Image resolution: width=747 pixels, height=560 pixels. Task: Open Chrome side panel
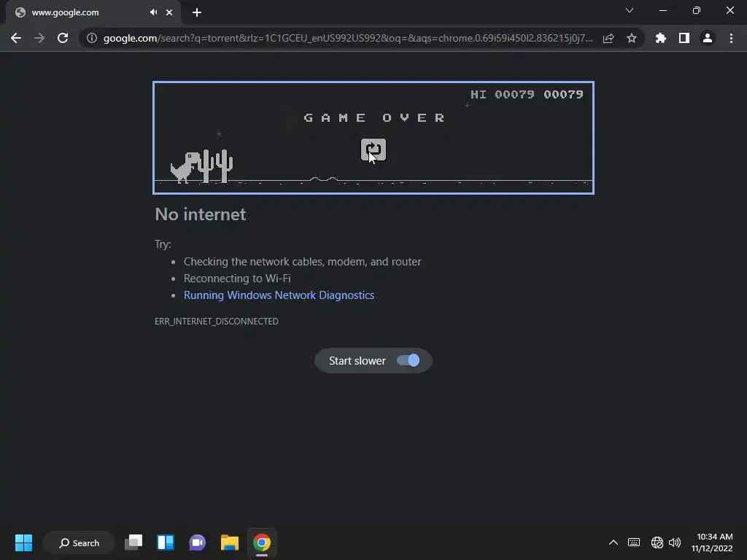684,38
